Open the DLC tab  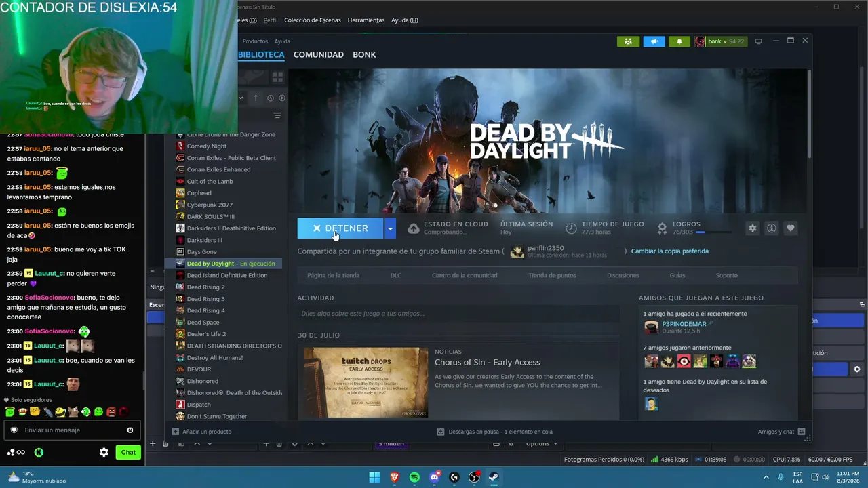[x=396, y=275]
